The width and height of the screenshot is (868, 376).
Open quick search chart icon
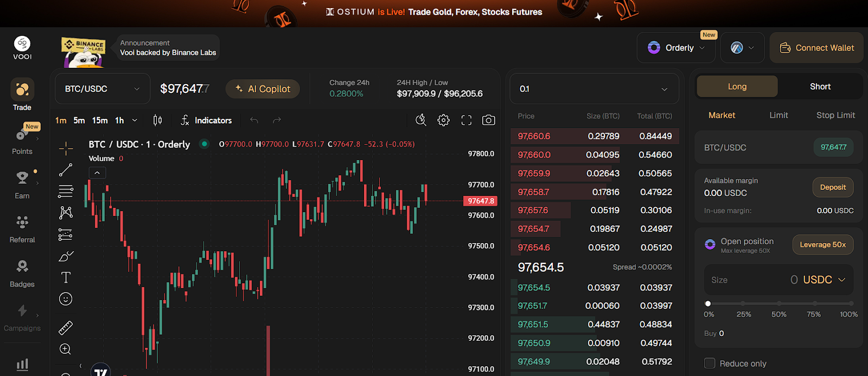pyautogui.click(x=421, y=120)
